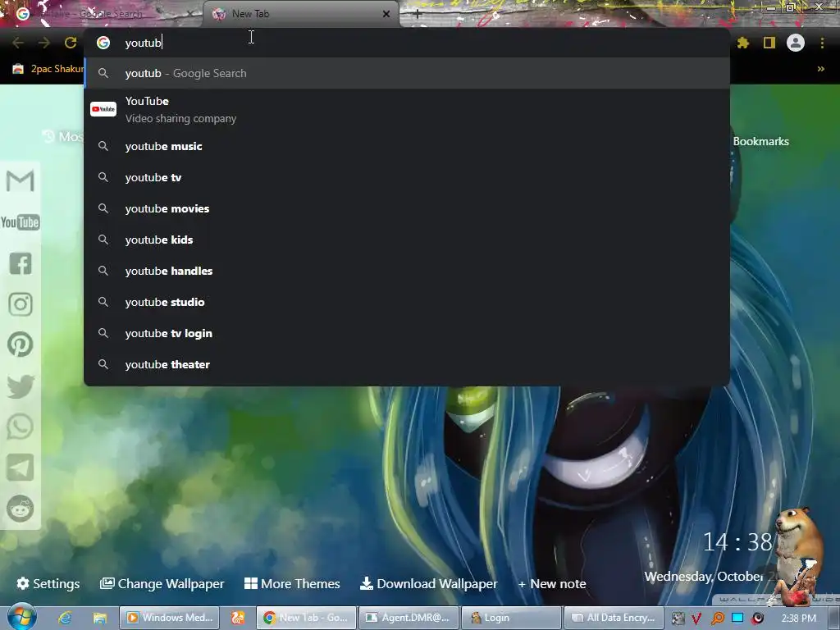Add a New note

552,583
